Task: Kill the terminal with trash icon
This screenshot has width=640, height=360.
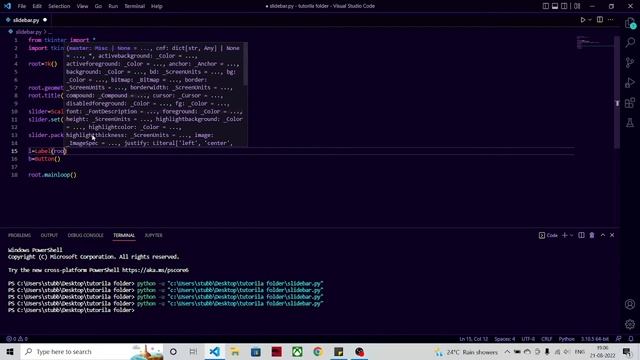Action: 592,236
